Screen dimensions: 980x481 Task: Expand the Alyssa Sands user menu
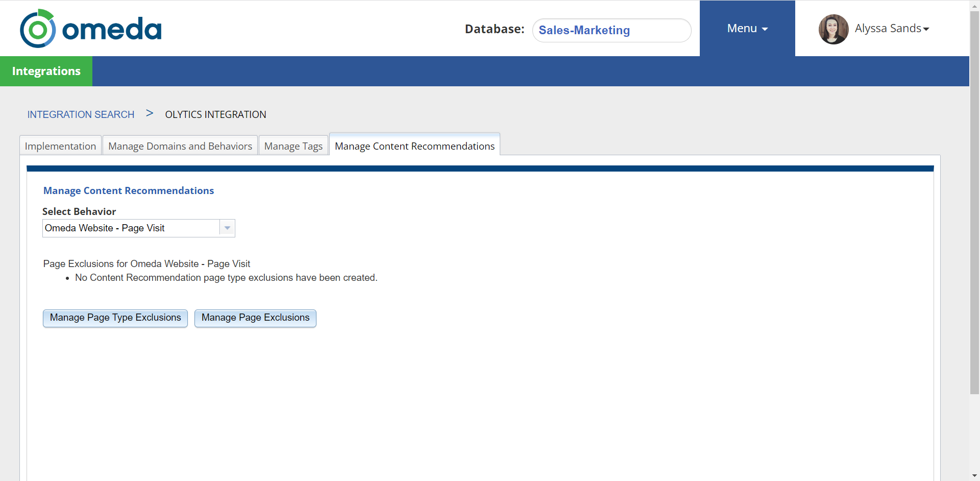[892, 29]
